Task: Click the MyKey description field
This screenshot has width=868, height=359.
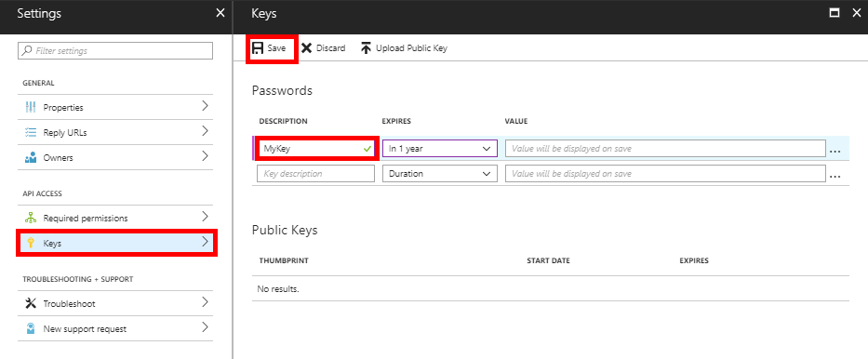Action: 316,148
